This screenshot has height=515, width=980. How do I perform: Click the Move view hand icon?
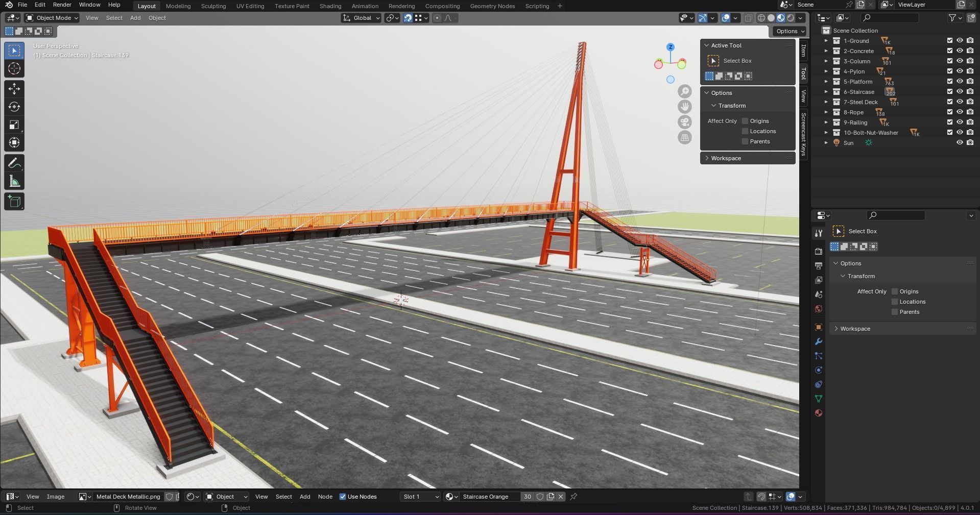(684, 107)
